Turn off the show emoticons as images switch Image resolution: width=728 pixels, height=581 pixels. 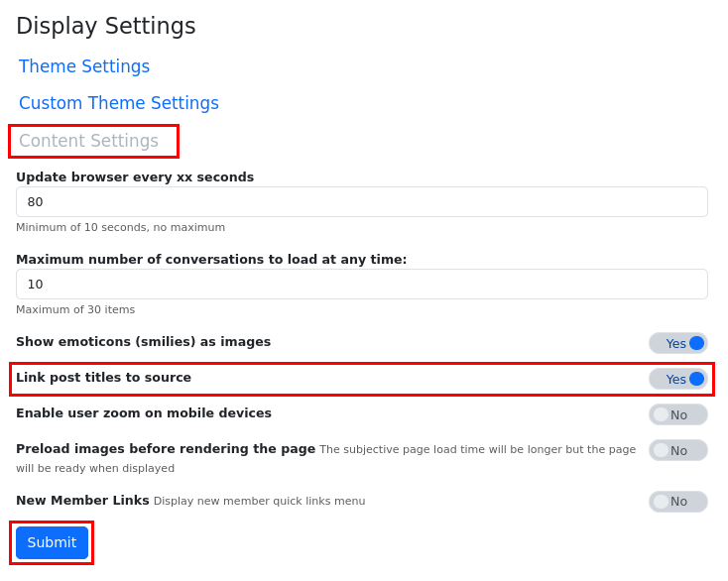(x=678, y=343)
